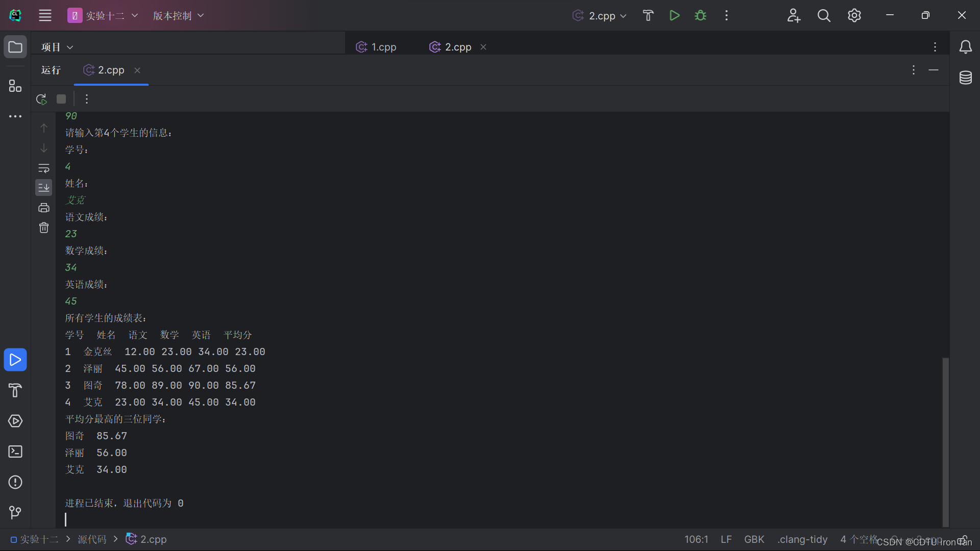Open the Terminal tool window
Viewport: 980px width, 551px height.
click(15, 452)
